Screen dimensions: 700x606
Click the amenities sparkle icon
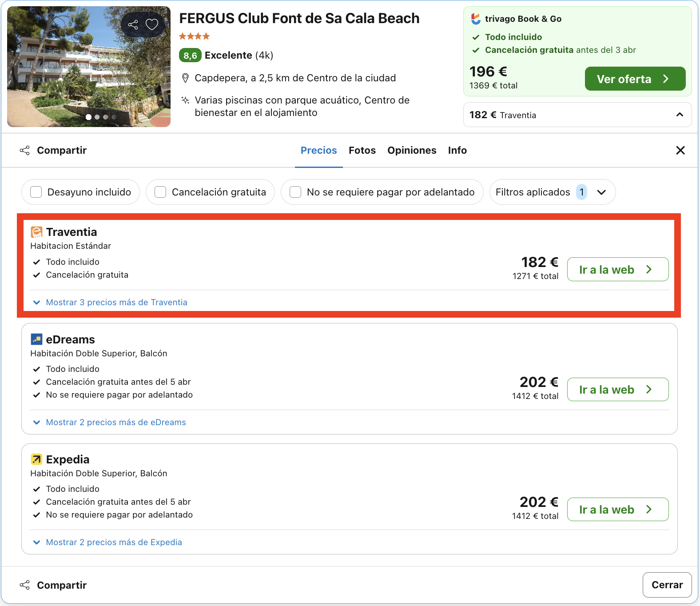tap(186, 100)
